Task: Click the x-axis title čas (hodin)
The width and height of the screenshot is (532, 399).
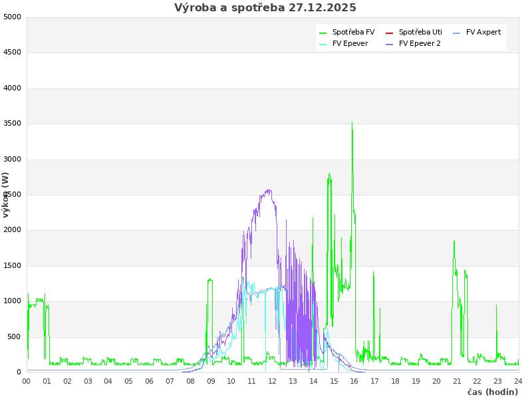Action: coord(492,392)
